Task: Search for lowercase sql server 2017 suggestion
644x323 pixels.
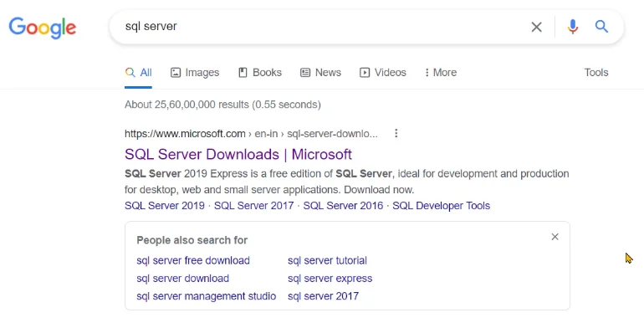Action: pos(323,296)
